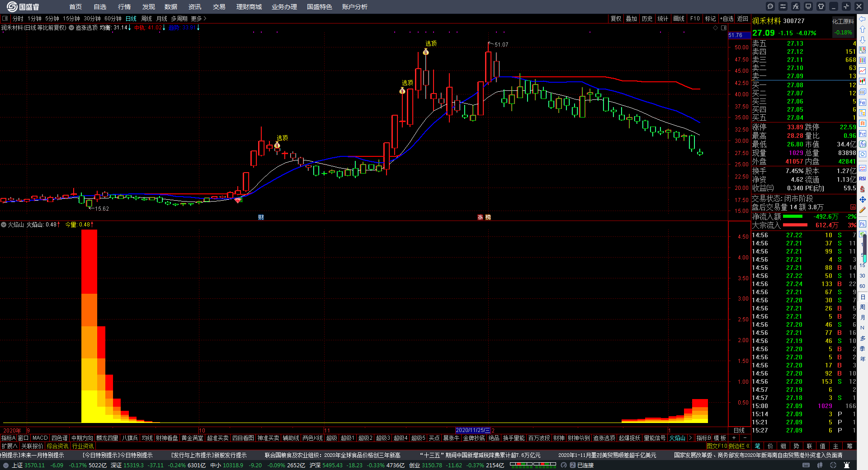Toggle 统计 statistics option
The width and height of the screenshot is (868, 470).
[663, 19]
